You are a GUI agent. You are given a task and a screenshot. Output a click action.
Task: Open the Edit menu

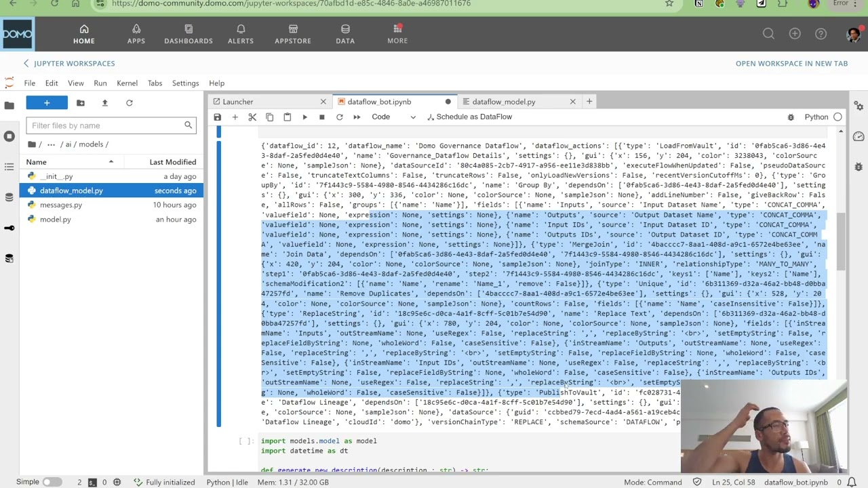52,83
